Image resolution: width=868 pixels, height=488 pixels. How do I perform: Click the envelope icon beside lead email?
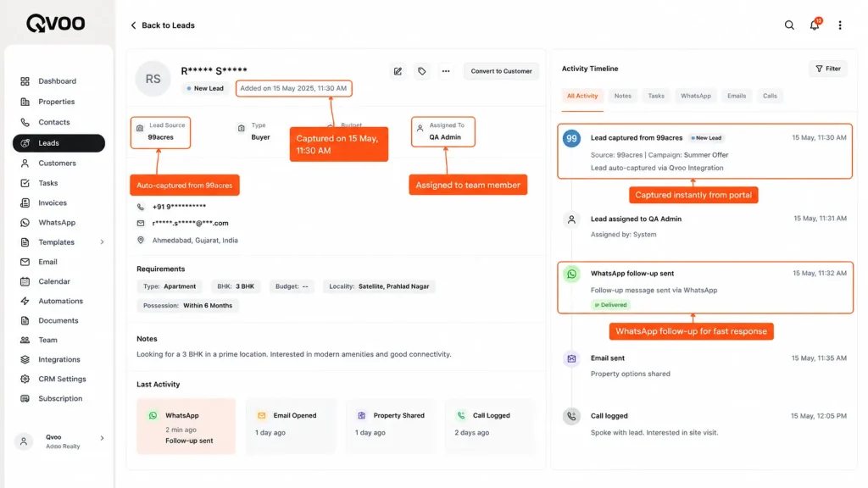click(141, 224)
